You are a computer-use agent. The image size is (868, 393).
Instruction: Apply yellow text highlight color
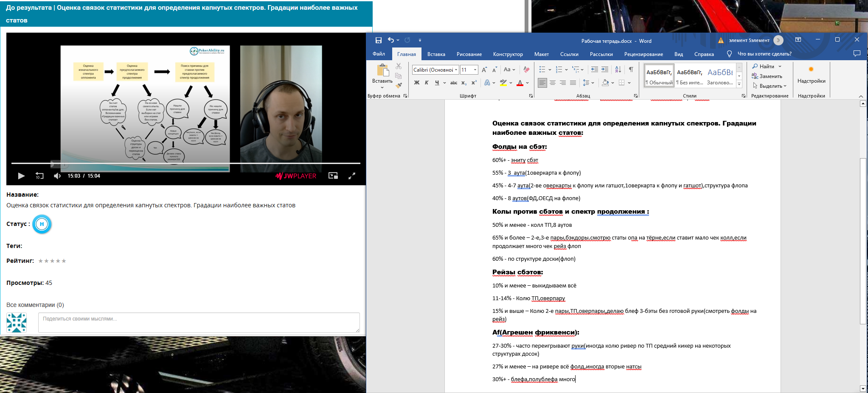pyautogui.click(x=503, y=83)
